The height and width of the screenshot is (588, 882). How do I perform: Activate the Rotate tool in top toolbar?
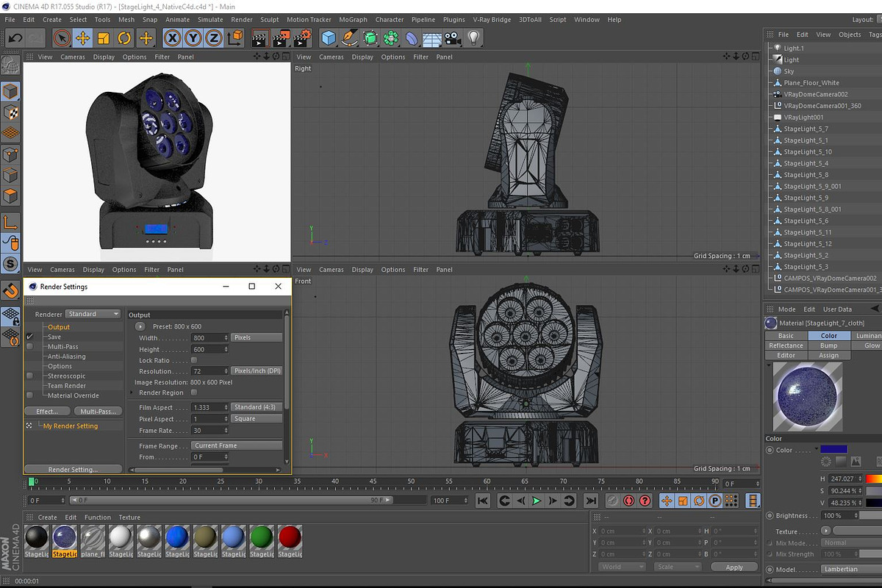pos(124,37)
